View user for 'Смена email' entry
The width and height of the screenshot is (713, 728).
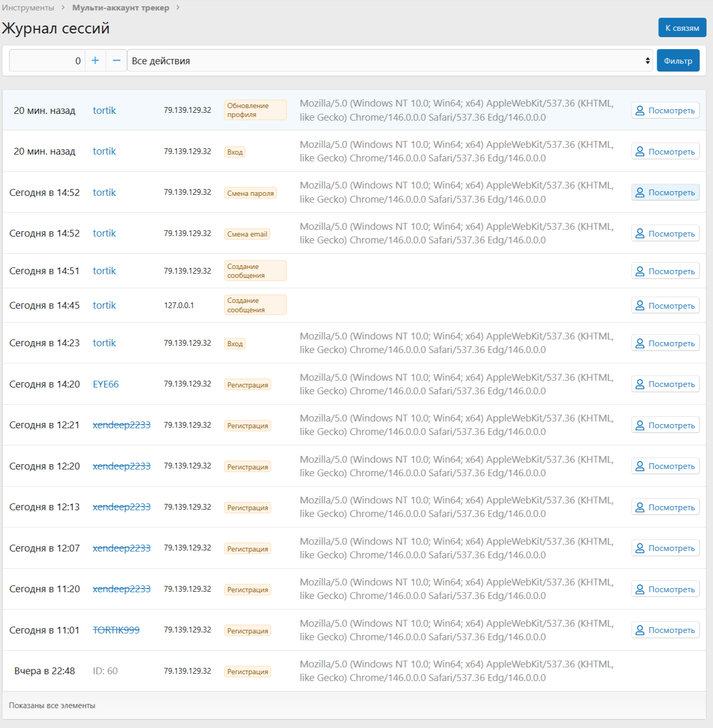(665, 233)
